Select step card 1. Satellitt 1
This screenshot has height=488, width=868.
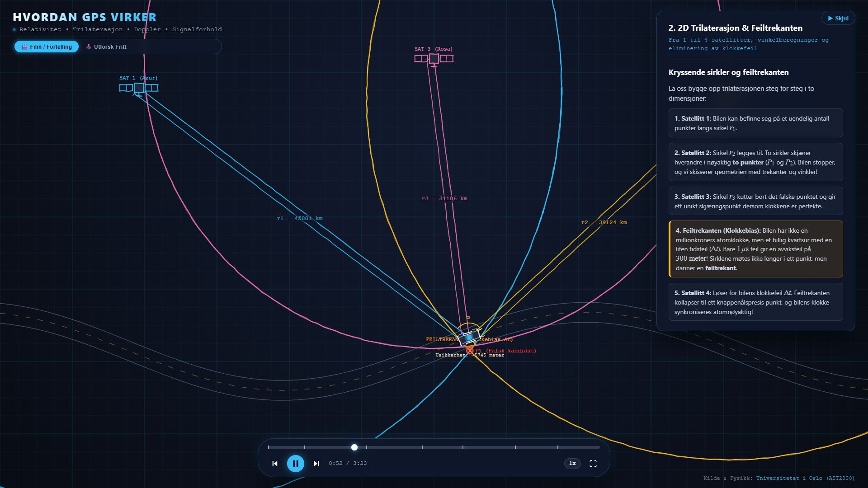point(755,123)
